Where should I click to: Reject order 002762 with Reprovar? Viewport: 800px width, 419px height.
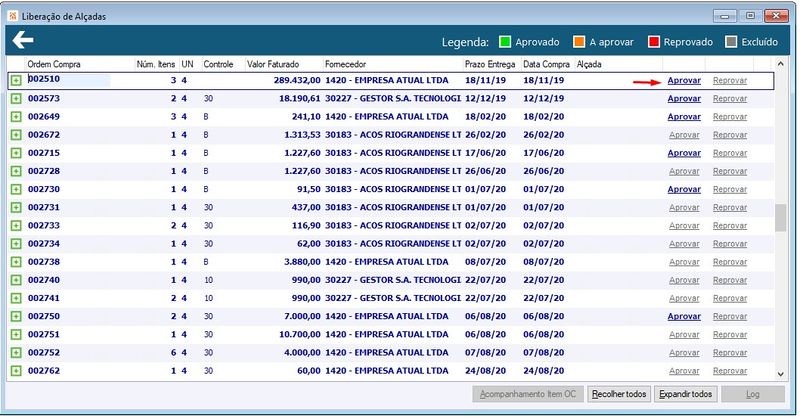coord(730,371)
